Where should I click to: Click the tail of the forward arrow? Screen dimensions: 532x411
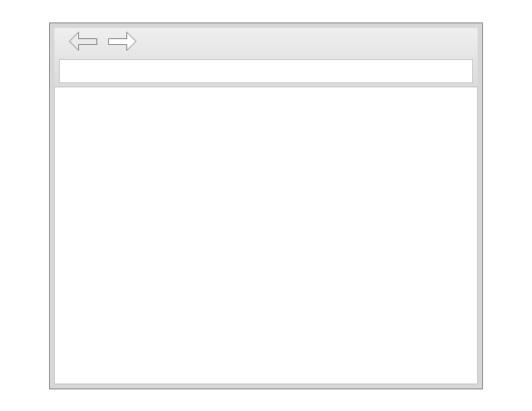pyautogui.click(x=117, y=42)
